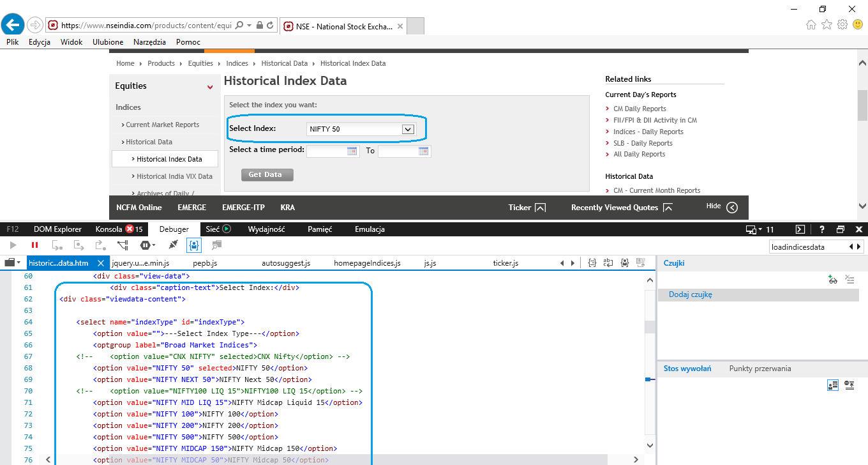Click the disconnect debugger plug icon
868x465 pixels.
pyautogui.click(x=173, y=245)
